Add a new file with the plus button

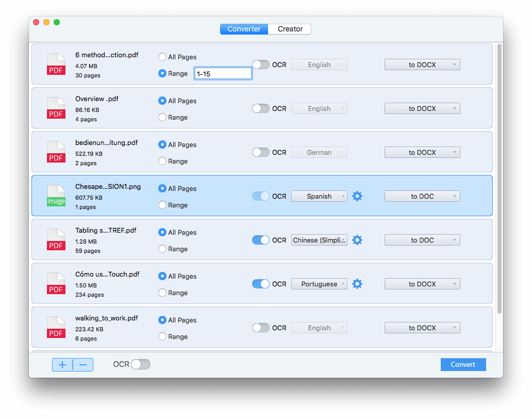click(62, 364)
